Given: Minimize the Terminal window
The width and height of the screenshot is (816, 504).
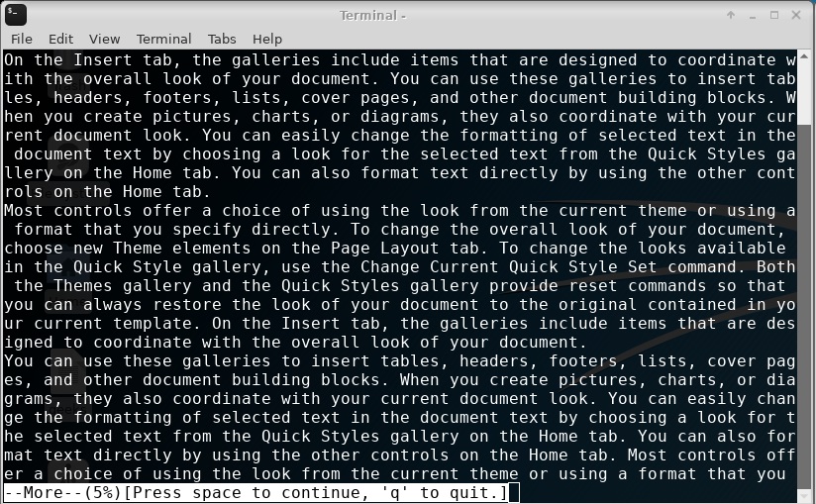Looking at the screenshot, I should 753,16.
